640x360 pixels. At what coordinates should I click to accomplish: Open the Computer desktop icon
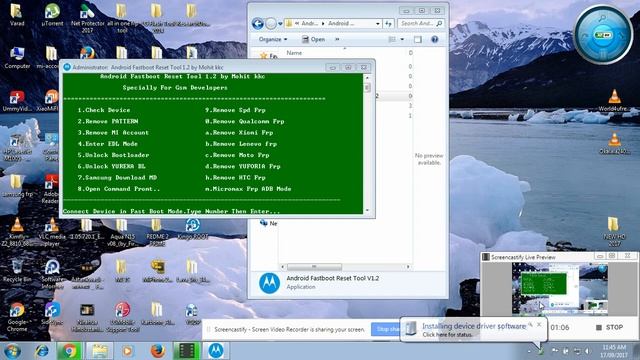coord(17,58)
